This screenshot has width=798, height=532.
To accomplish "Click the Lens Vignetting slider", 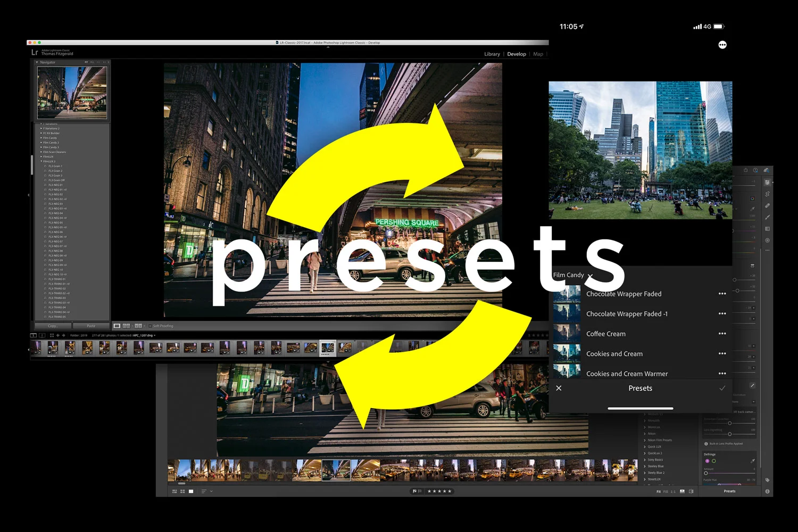I will (729, 434).
